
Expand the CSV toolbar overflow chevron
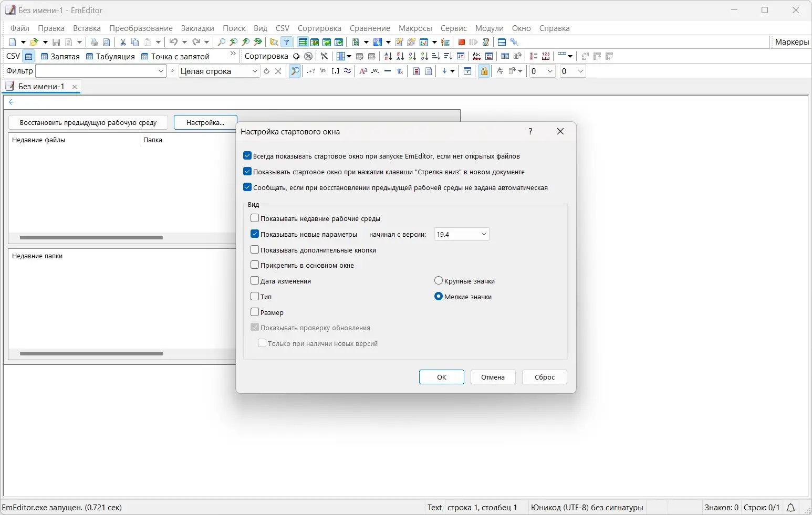(233, 54)
